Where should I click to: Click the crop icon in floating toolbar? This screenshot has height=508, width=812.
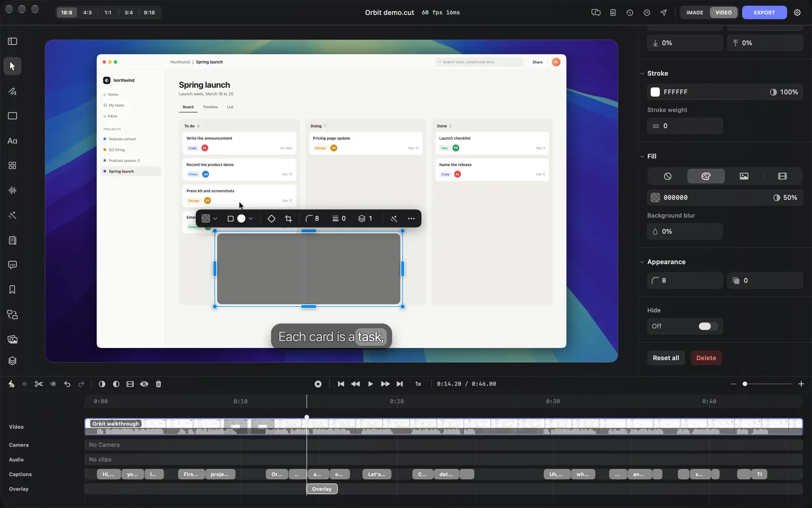coord(288,218)
